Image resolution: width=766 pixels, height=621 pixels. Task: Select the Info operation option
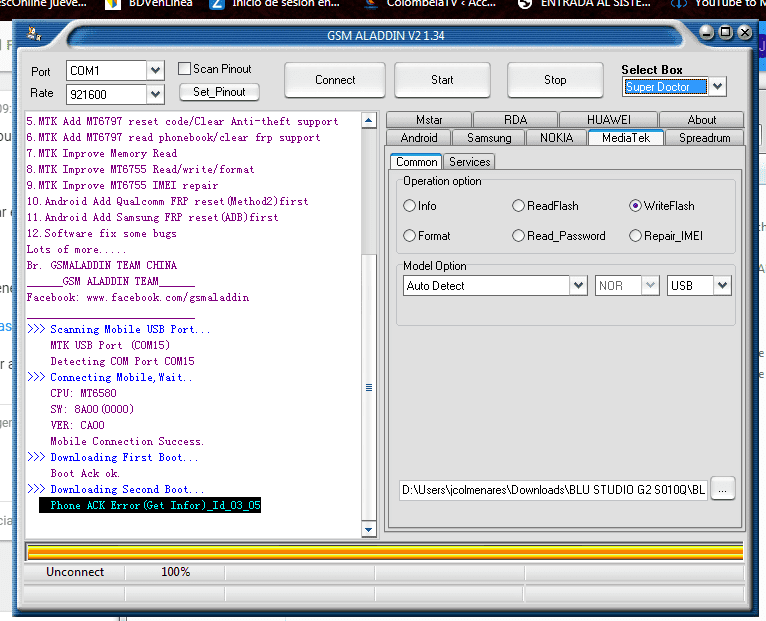tap(409, 206)
